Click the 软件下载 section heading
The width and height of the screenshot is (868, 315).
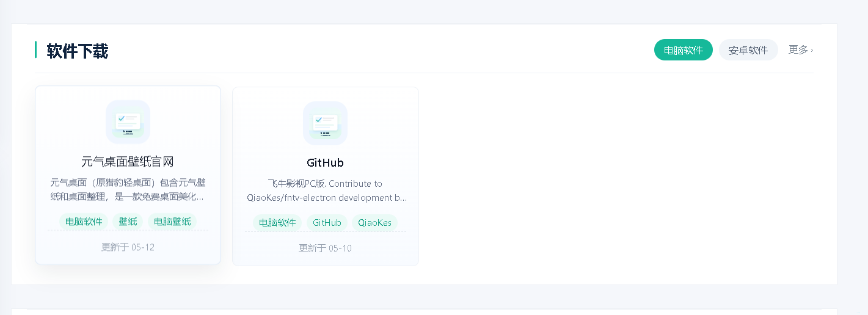[x=78, y=51]
